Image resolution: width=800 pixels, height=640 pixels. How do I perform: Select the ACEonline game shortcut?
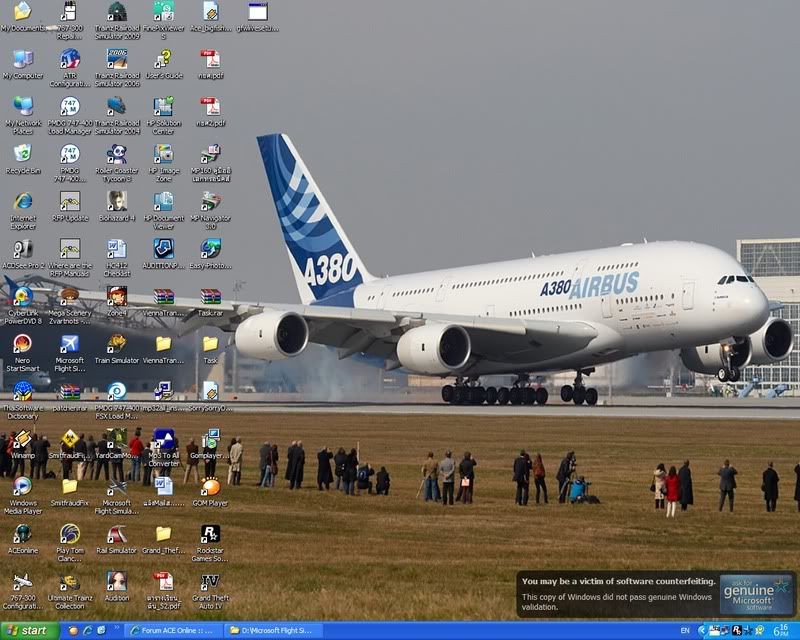coord(22,539)
